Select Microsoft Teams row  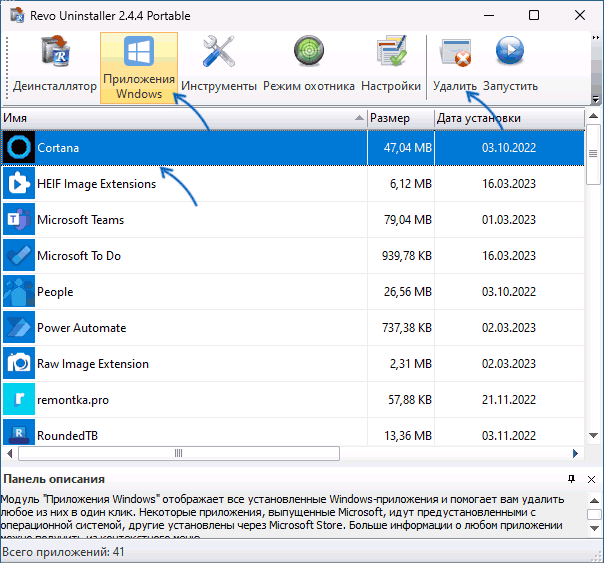(x=293, y=220)
